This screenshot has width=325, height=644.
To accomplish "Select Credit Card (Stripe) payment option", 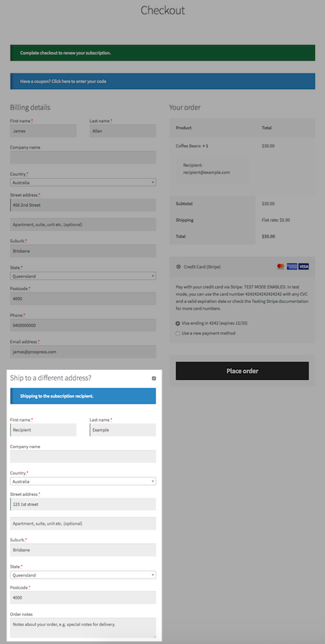I will [179, 266].
